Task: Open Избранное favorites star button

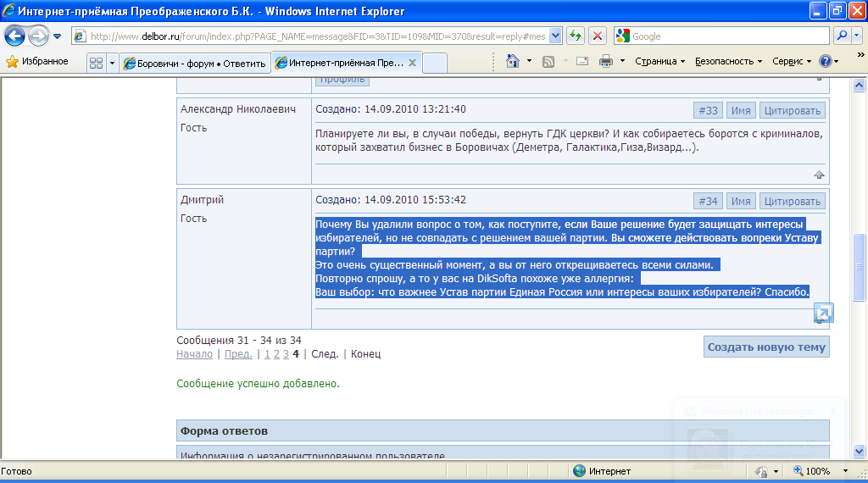Action: [37, 61]
